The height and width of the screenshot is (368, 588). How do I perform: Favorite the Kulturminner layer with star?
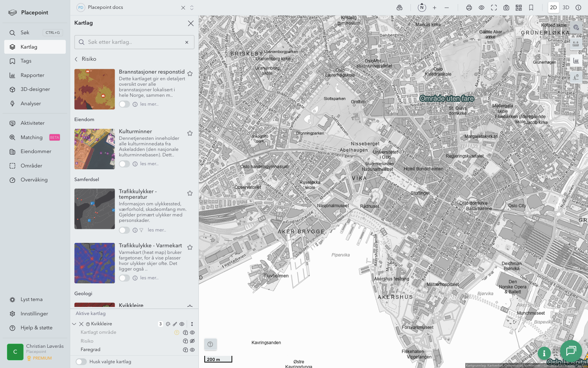click(x=190, y=133)
